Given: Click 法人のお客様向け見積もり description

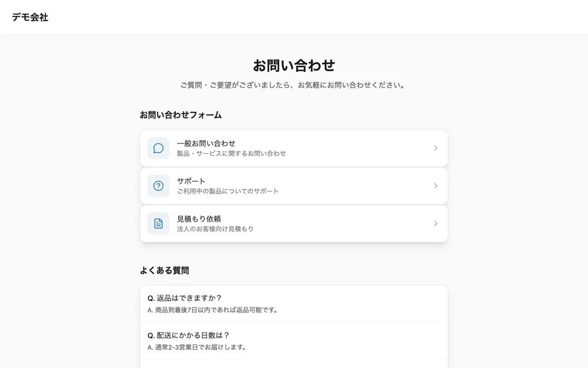Looking at the screenshot, I should [215, 228].
